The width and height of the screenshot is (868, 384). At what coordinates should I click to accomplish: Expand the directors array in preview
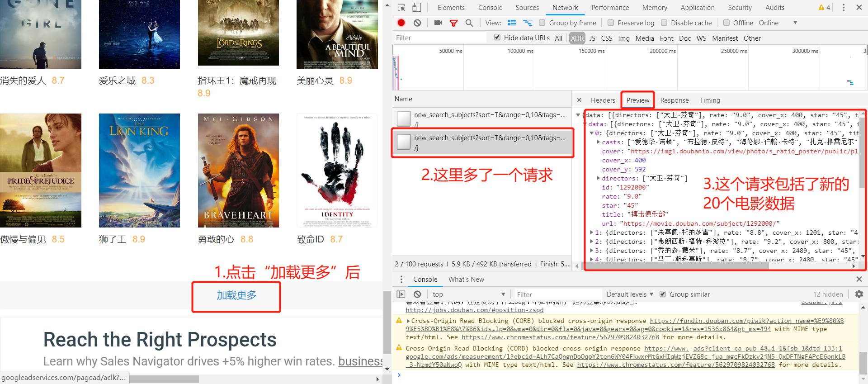[599, 178]
